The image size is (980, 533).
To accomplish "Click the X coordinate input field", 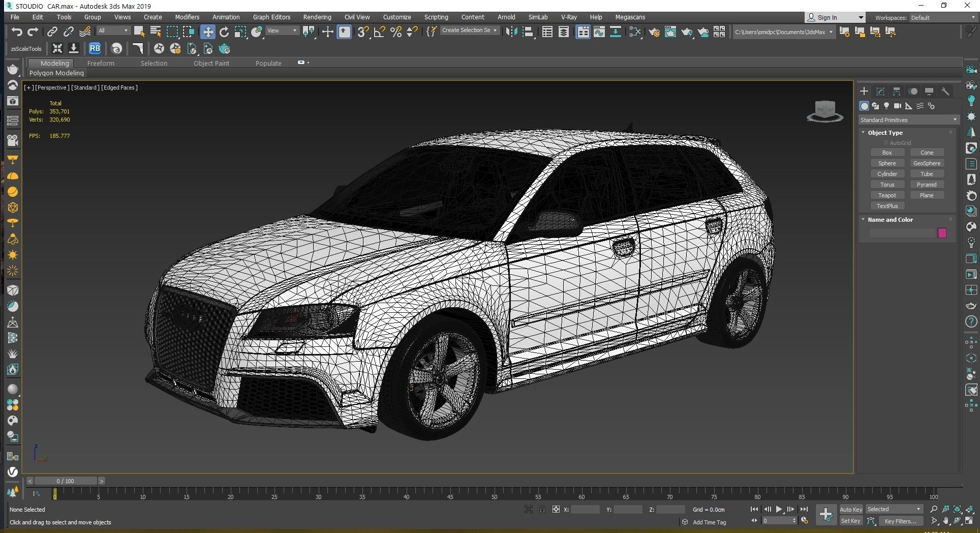I will point(585,509).
